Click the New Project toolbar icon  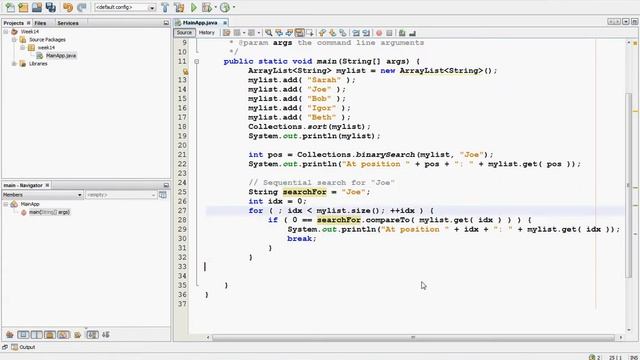[x=23, y=7]
